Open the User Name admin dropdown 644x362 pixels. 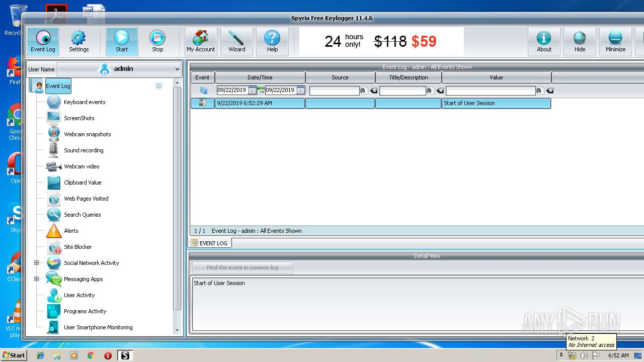click(x=119, y=69)
